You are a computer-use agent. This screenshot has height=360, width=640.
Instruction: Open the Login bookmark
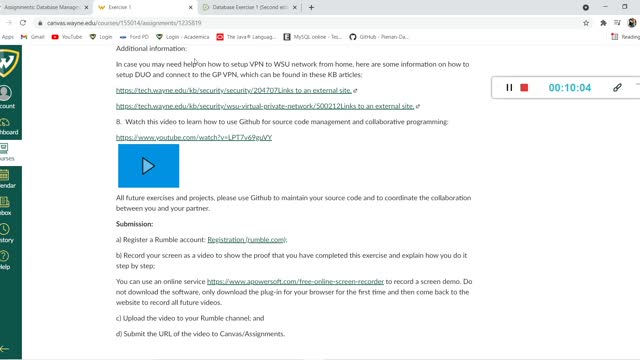[x=101, y=37]
